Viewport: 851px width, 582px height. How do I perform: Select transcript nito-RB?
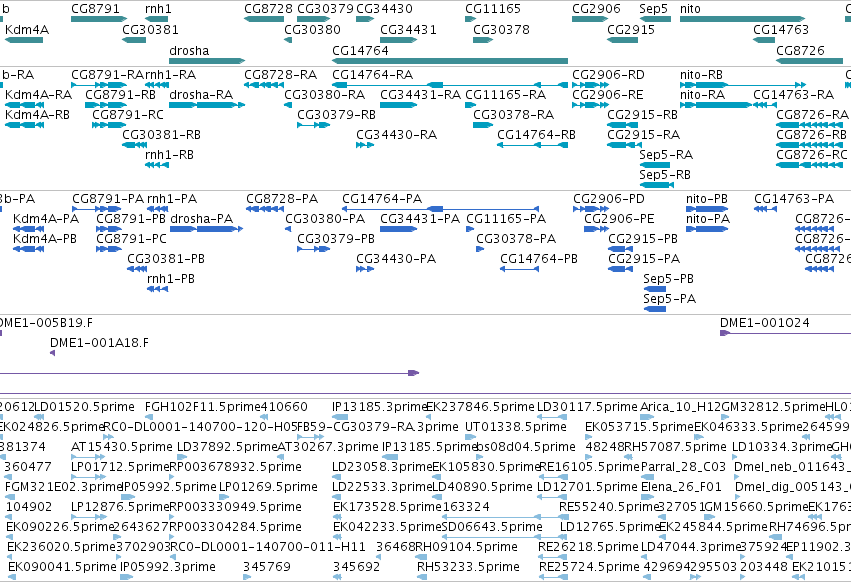pyautogui.click(x=743, y=85)
